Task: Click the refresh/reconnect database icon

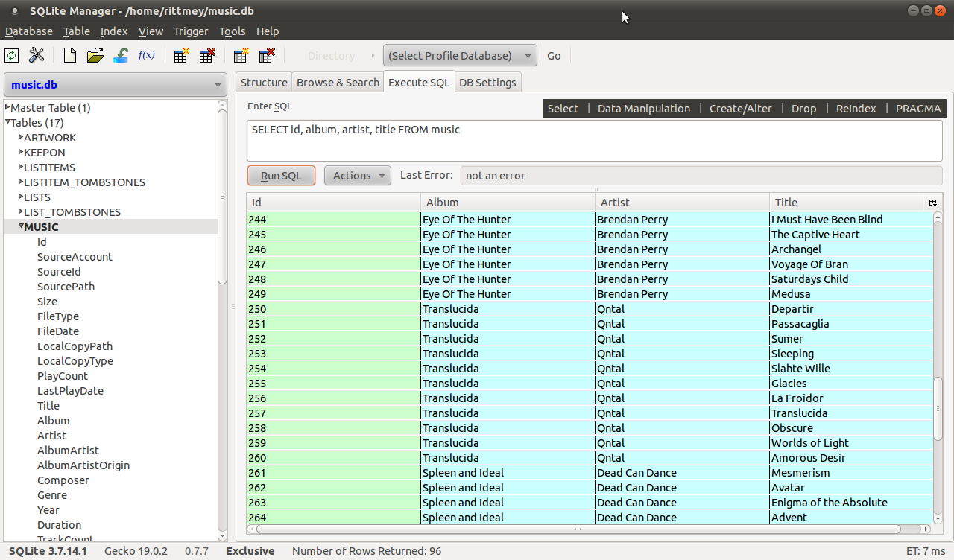Action: tap(11, 55)
